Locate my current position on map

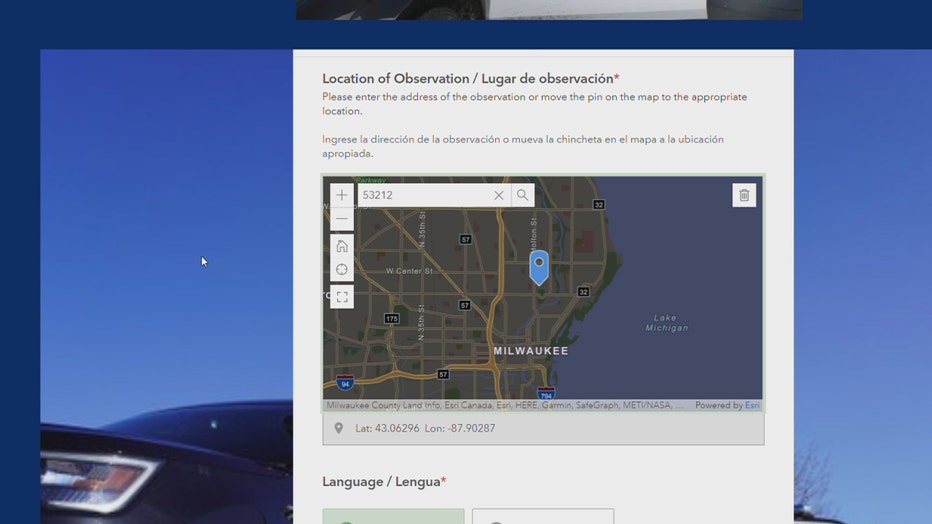point(342,269)
